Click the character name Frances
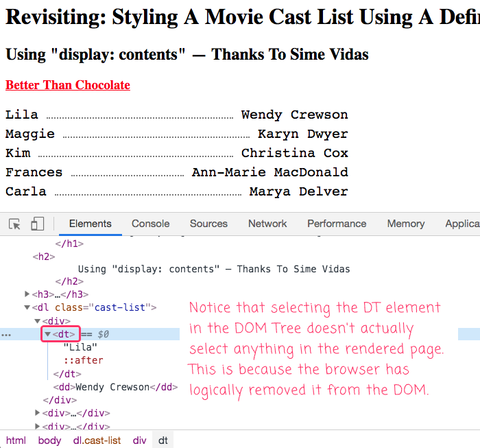The image size is (480, 448). click(34, 172)
